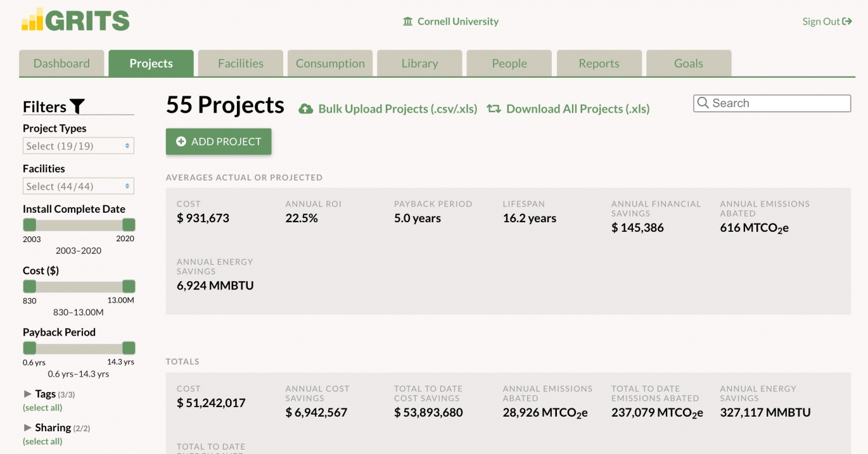Open the Reports tab
Screen dimensions: 868x454
click(x=599, y=63)
